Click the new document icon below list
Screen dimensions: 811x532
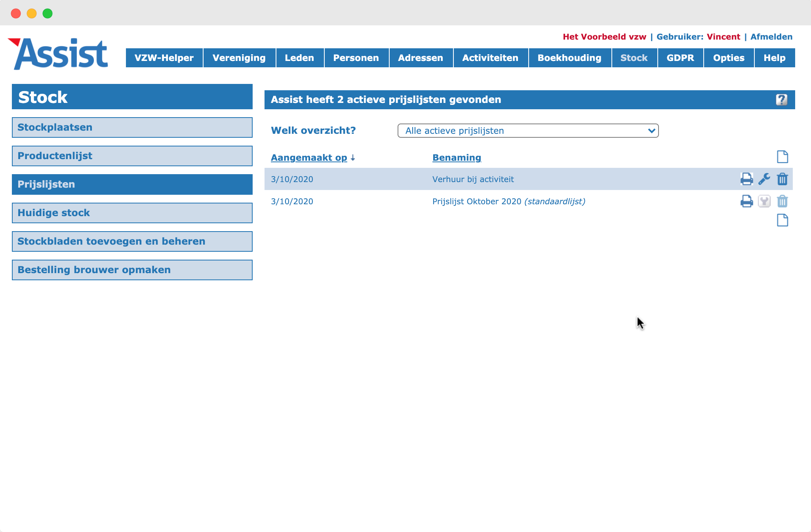[782, 220]
